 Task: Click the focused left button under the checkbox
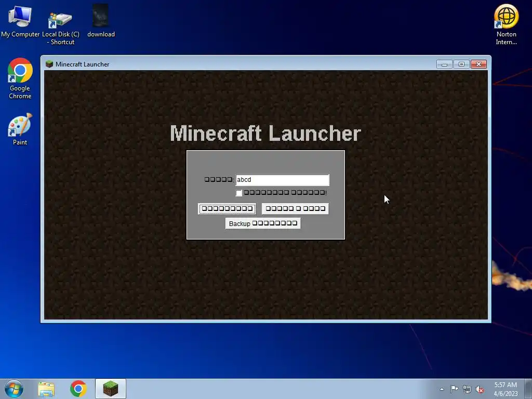[227, 209]
